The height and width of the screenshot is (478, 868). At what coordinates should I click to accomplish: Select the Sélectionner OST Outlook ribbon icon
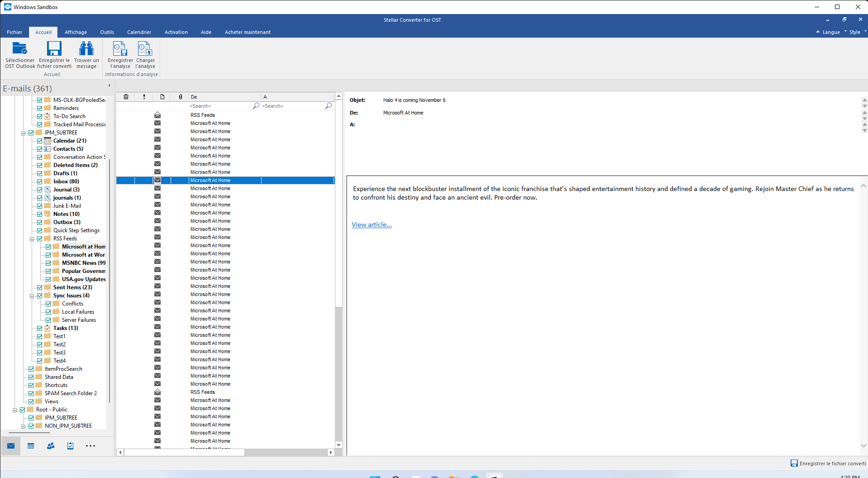tap(20, 54)
